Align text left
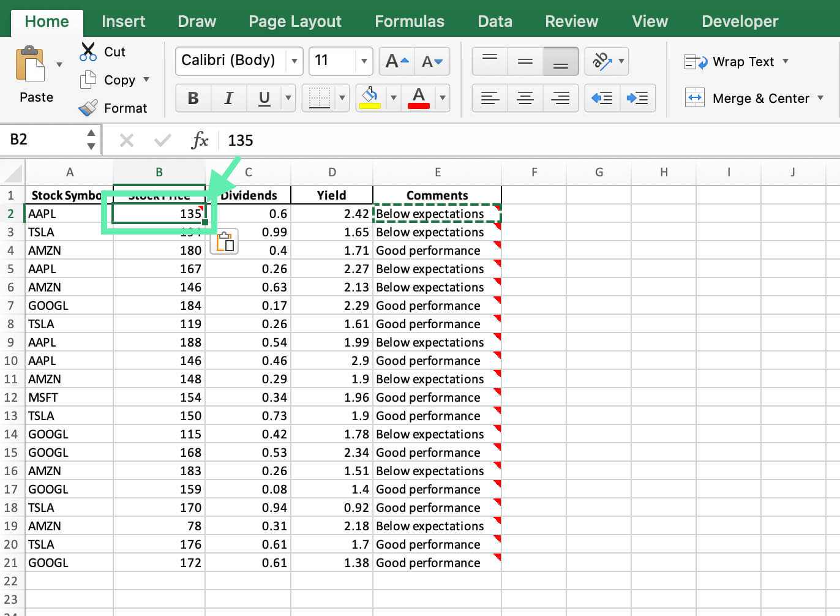 (x=490, y=98)
